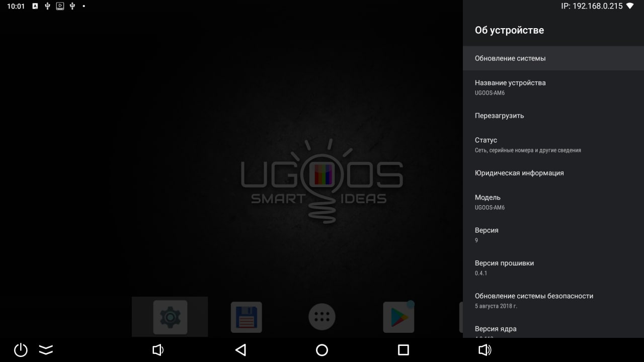The image size is (644, 362).
Task: Launch the floppy disk file manager app
Action: [x=246, y=317]
